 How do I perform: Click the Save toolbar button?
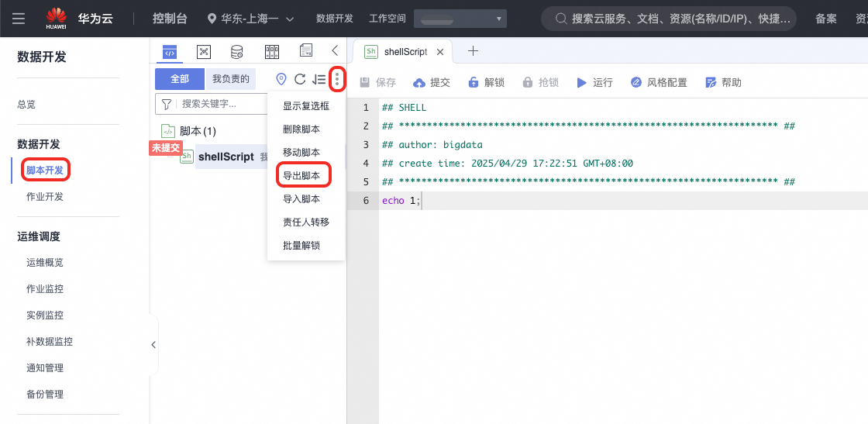[x=378, y=82]
